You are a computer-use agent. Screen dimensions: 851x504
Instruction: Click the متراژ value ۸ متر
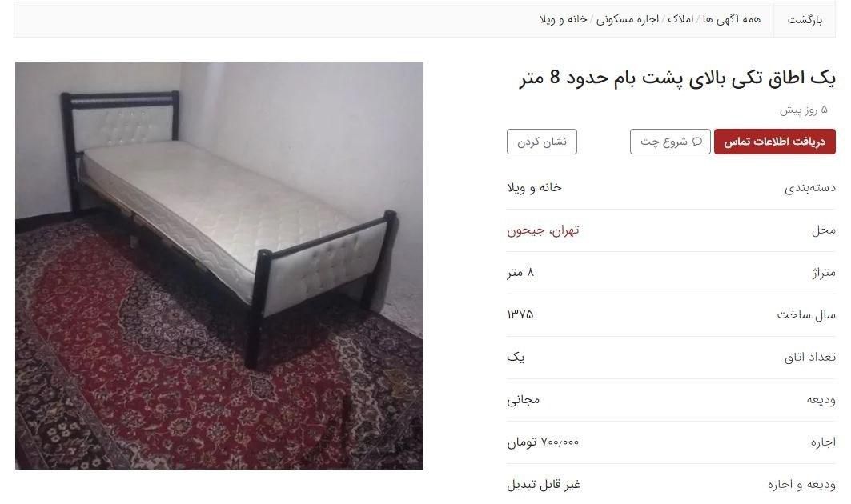point(520,272)
